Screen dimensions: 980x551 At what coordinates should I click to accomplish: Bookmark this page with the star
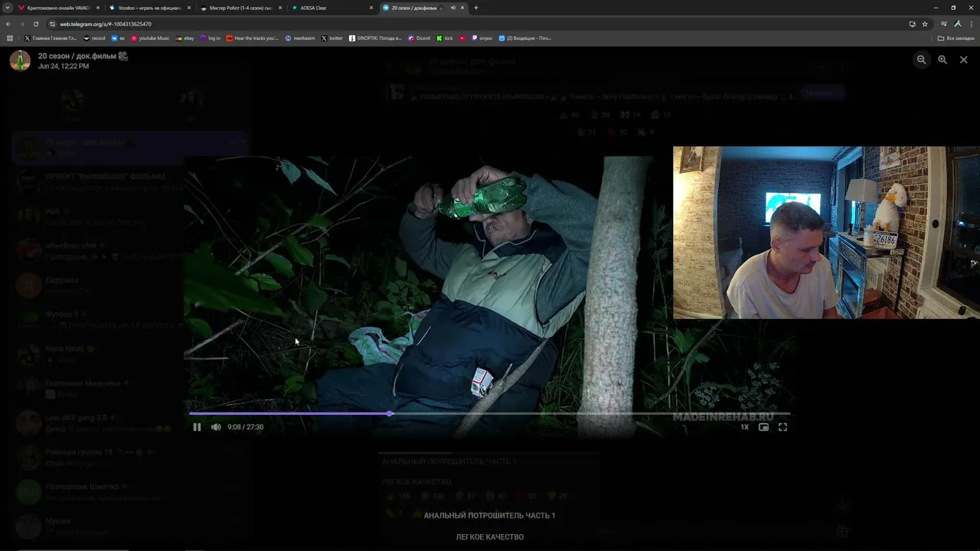point(925,24)
